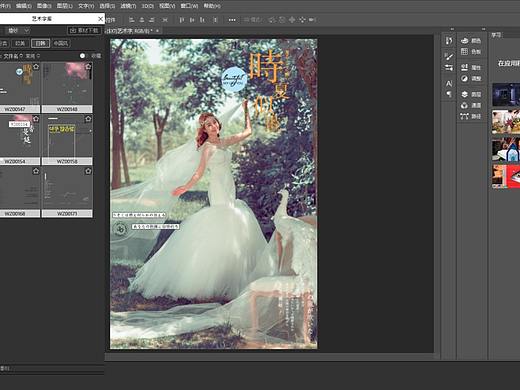Screen dimensions: 520x390
Task: Favorite the W200968 template star
Action: 36,171
